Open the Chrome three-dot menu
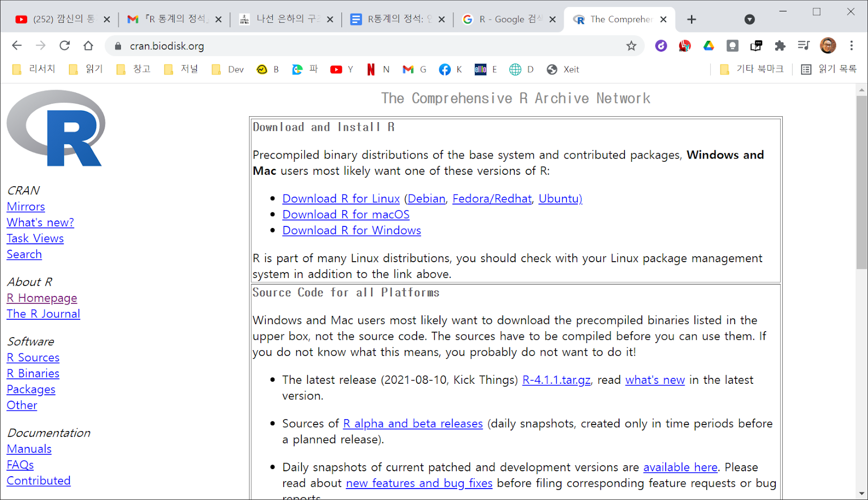 click(x=852, y=46)
